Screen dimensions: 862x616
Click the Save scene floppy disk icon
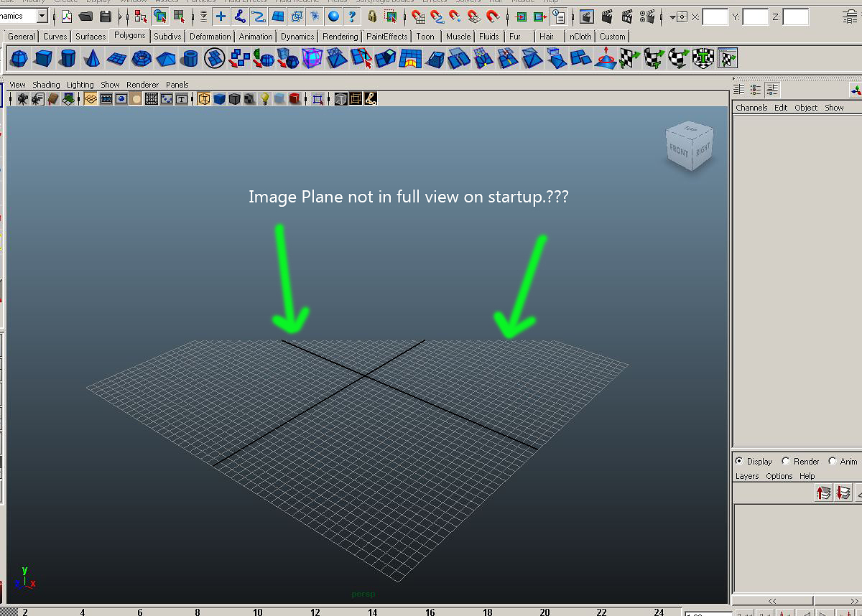tap(106, 16)
